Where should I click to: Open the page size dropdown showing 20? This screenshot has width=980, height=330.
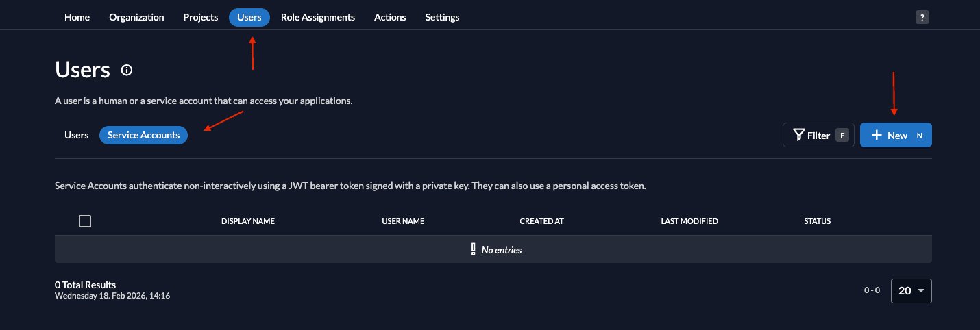point(911,291)
